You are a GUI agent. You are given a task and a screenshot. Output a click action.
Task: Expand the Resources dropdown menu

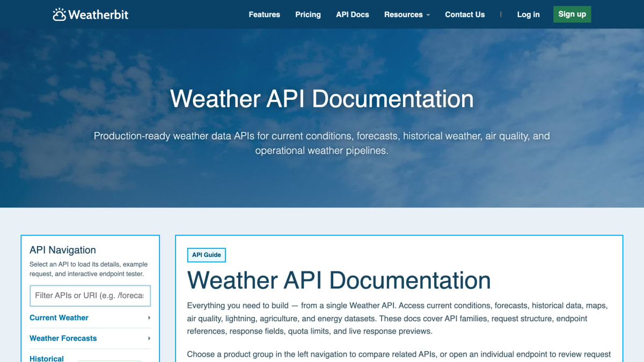(407, 14)
